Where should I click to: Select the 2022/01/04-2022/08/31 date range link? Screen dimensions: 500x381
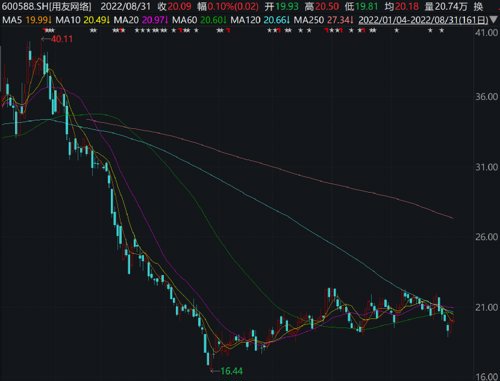pos(423,20)
